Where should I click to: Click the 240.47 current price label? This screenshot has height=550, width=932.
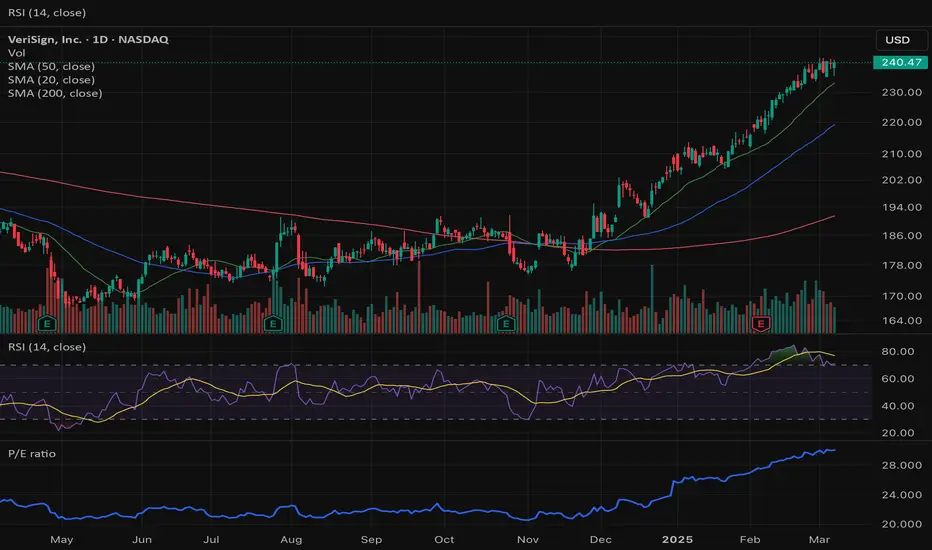click(901, 62)
